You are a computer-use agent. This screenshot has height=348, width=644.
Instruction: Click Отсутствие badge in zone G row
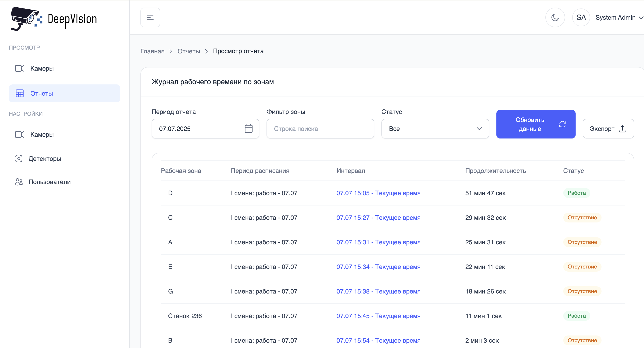click(582, 291)
